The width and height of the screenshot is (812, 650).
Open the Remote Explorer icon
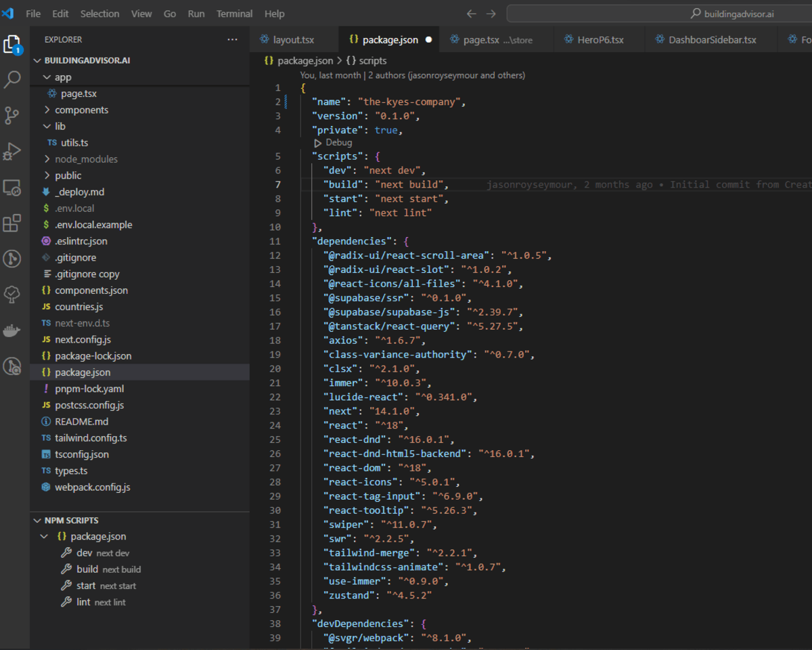12,187
